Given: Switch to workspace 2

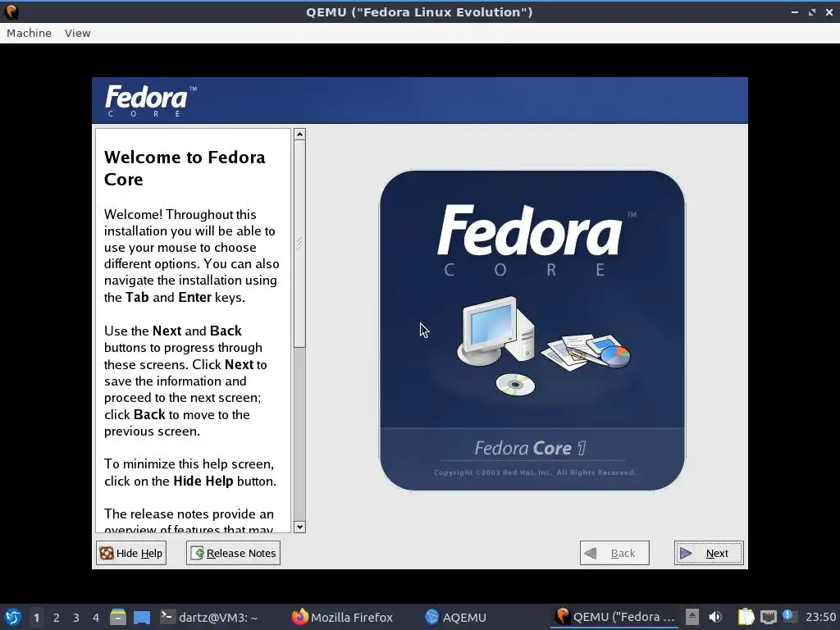Looking at the screenshot, I should [57, 618].
